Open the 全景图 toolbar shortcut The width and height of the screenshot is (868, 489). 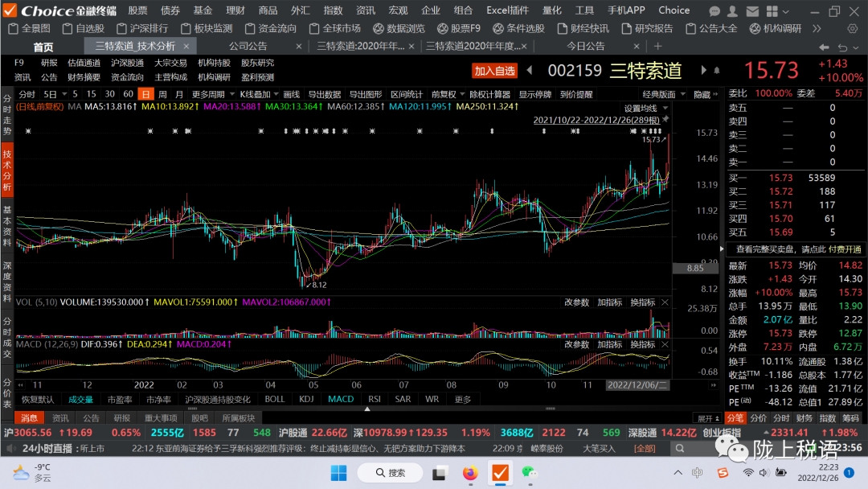coord(30,28)
